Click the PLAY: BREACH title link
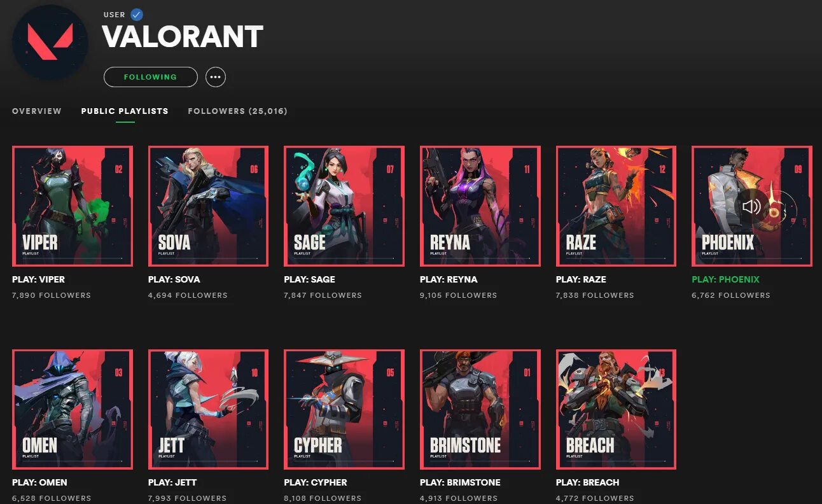 [x=587, y=482]
